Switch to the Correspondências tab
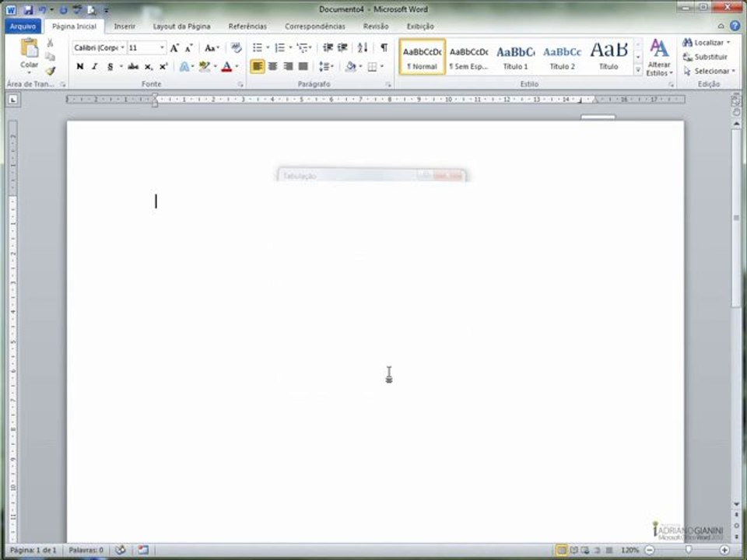 click(315, 26)
